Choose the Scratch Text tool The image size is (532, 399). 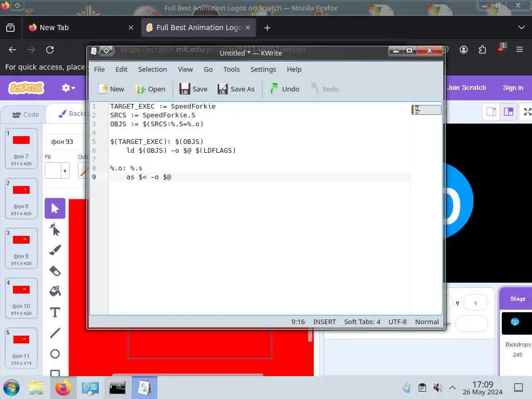[55, 312]
